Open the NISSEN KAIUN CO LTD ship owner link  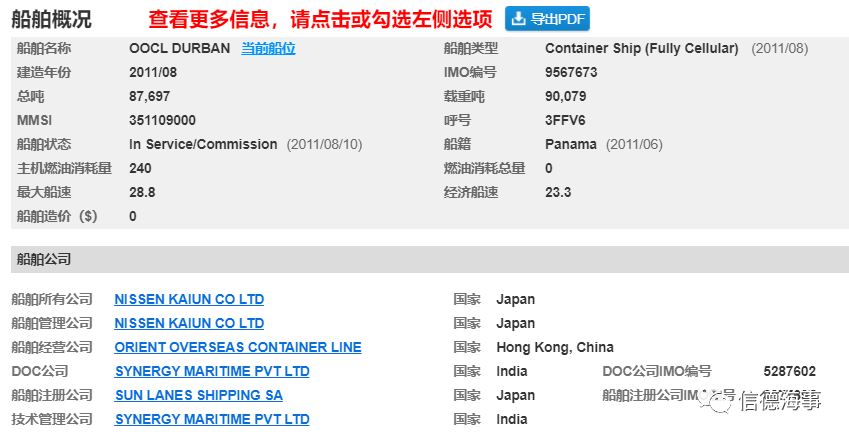189,299
